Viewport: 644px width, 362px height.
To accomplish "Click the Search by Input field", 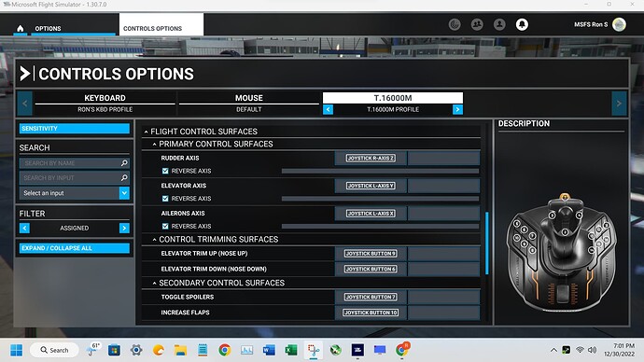I will (75, 177).
